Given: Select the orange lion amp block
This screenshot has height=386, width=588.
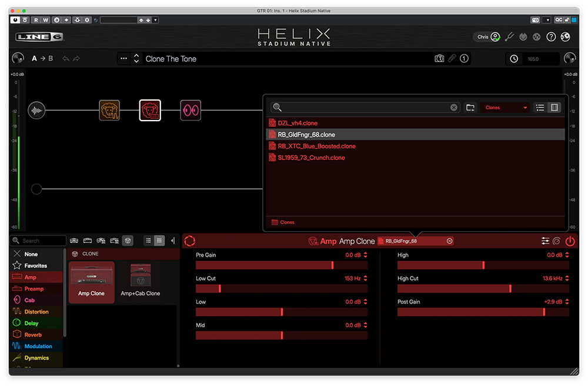Looking at the screenshot, I should click(x=109, y=110).
